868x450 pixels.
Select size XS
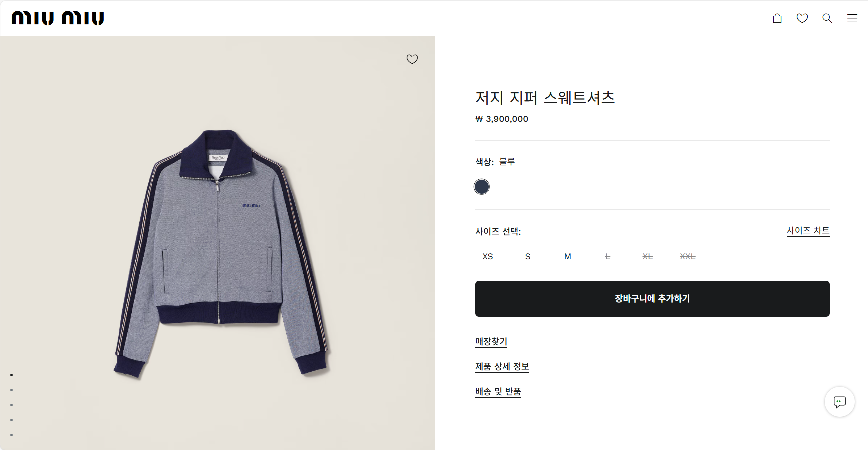point(488,256)
